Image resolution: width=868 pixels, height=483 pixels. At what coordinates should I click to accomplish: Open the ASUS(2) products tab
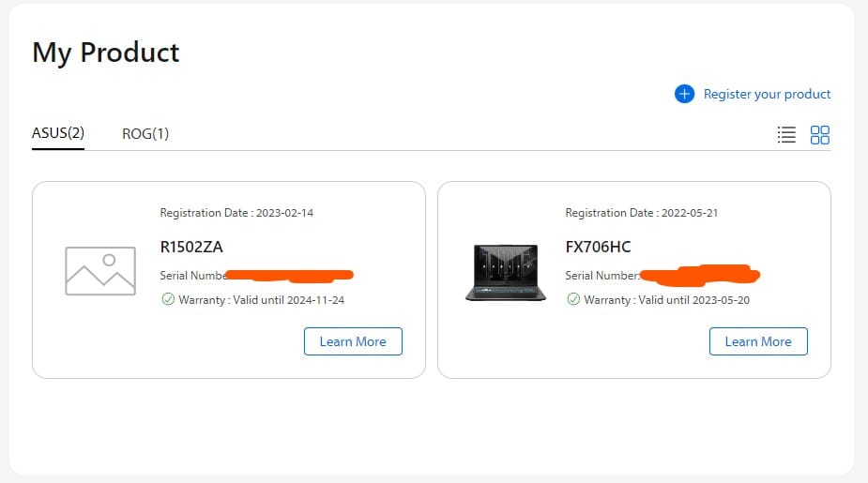[x=58, y=133]
